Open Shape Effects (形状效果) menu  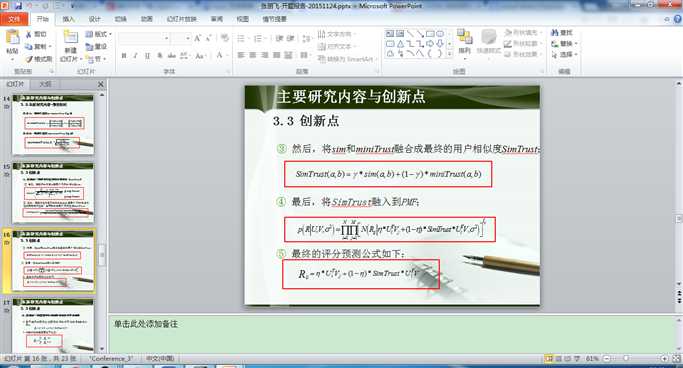522,54
